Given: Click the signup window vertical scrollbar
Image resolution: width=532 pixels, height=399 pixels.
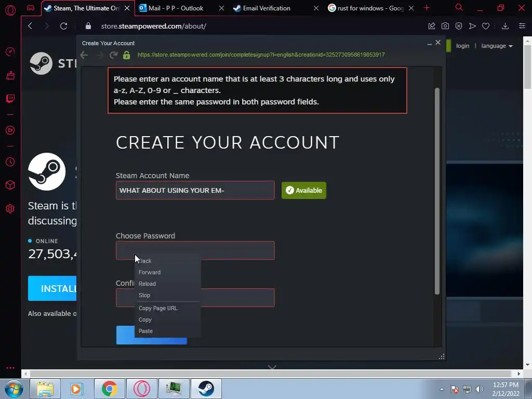Looking at the screenshot, I should point(437,191).
